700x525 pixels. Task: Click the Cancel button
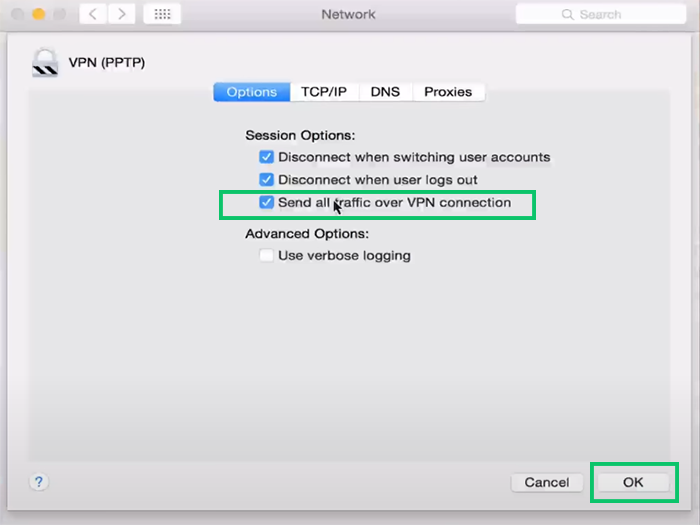click(x=547, y=483)
